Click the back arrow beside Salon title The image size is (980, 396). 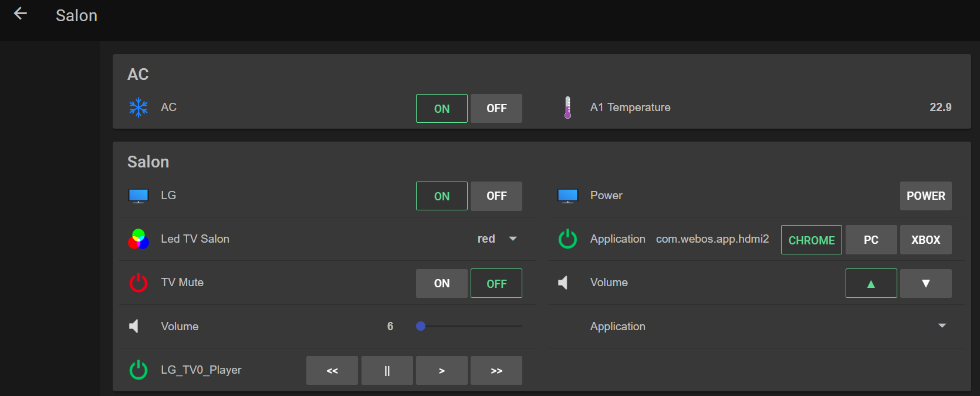click(21, 14)
